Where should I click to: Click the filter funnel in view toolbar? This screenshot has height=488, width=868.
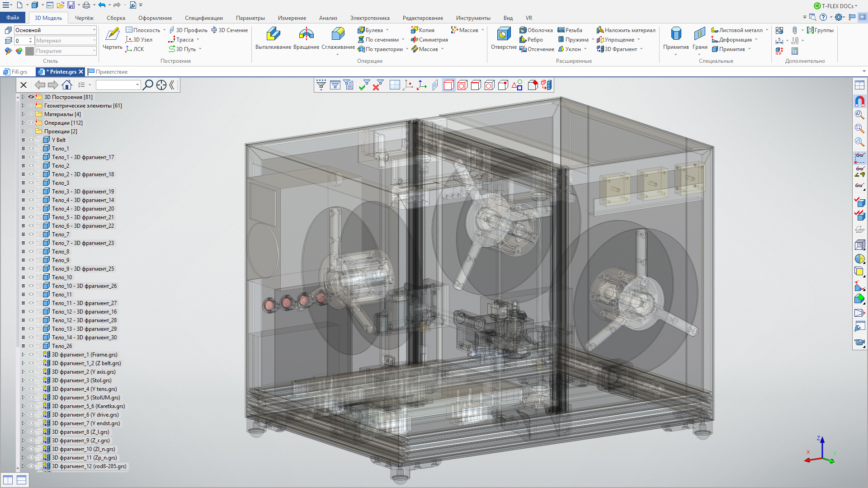coord(321,85)
